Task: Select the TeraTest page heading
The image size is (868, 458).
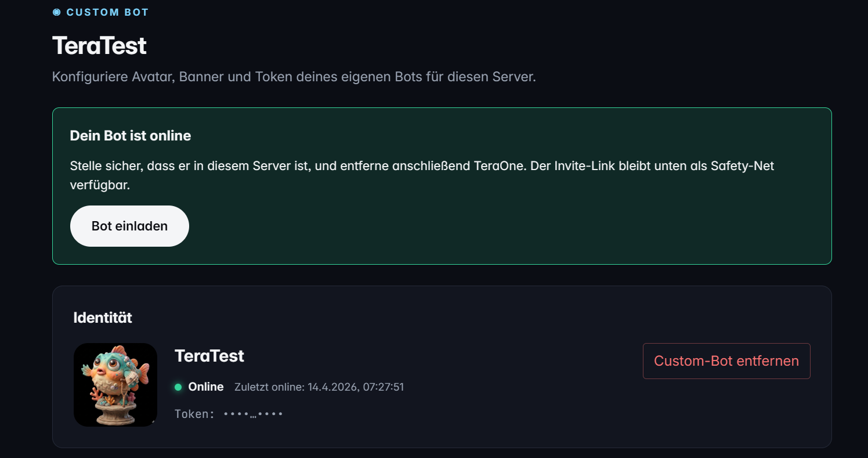Action: pos(99,45)
